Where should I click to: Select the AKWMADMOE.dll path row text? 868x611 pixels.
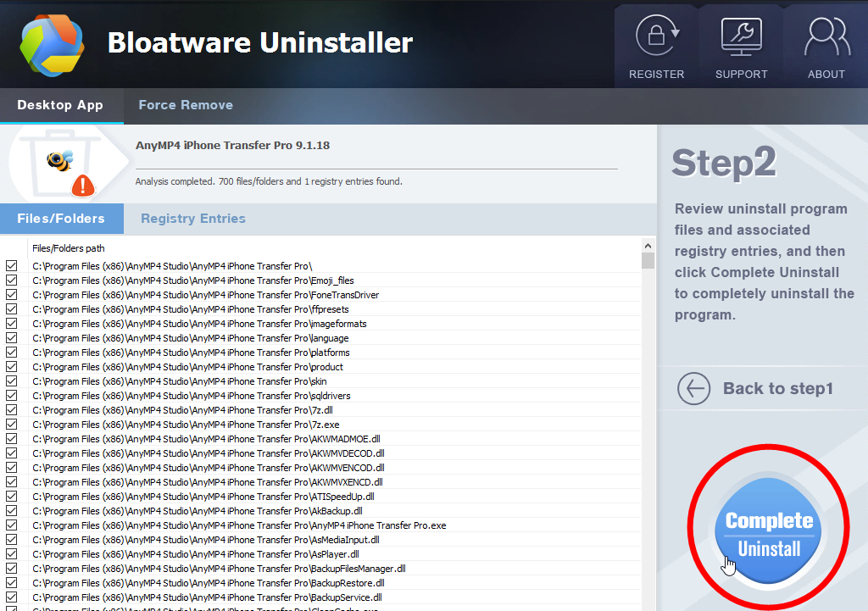tap(206, 439)
